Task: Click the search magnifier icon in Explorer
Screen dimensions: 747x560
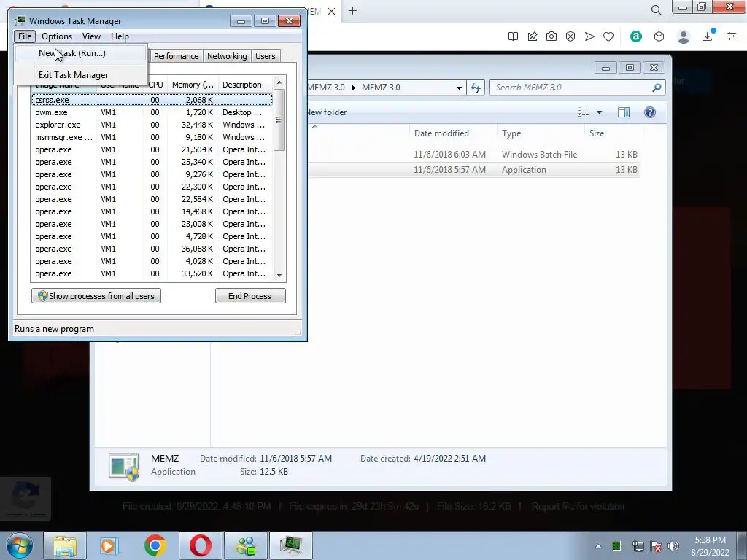Action: click(x=657, y=87)
